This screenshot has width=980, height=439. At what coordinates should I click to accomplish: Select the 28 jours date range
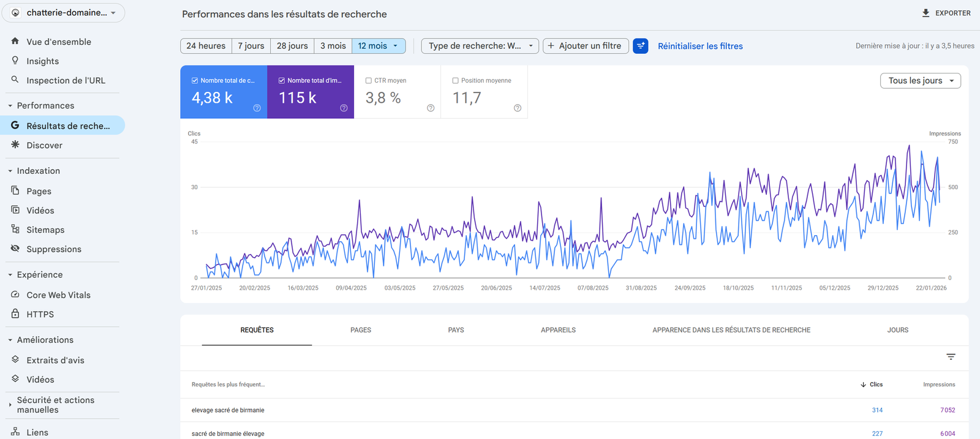point(292,46)
